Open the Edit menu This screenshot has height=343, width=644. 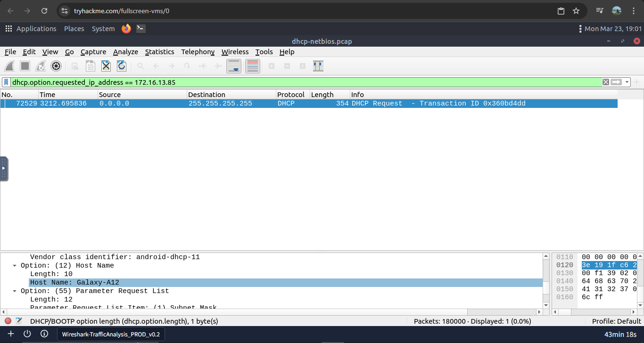[29, 52]
